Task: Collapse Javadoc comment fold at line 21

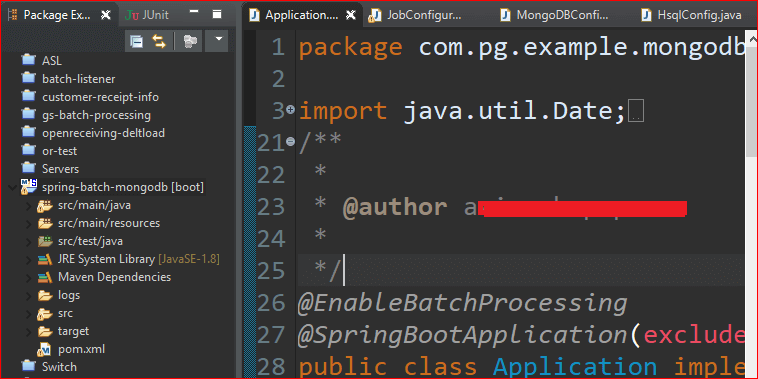Action: coord(291,142)
